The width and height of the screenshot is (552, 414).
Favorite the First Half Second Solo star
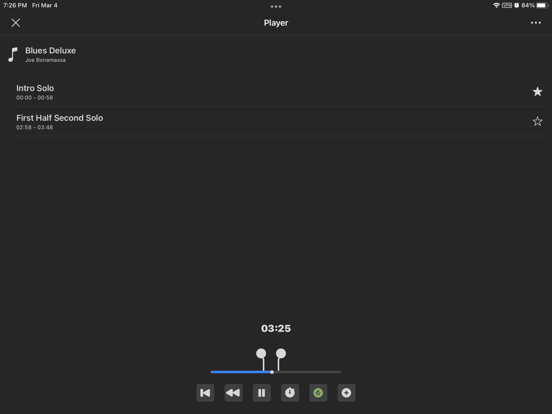point(537,121)
